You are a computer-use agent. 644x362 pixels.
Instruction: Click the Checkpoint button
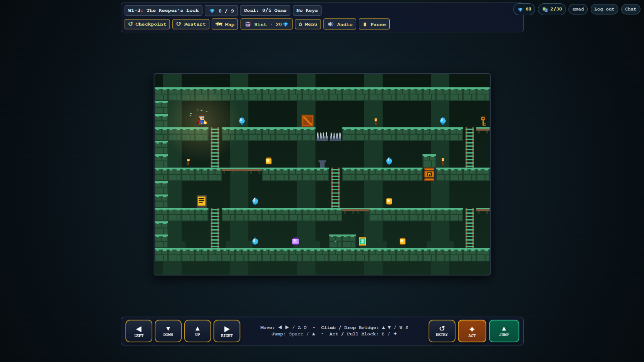[x=147, y=24]
